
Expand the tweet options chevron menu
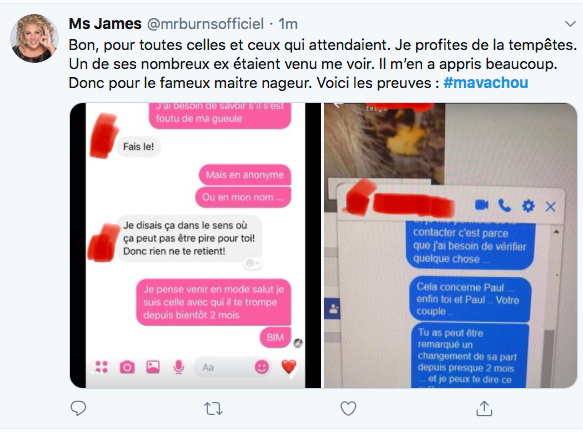[x=570, y=24]
